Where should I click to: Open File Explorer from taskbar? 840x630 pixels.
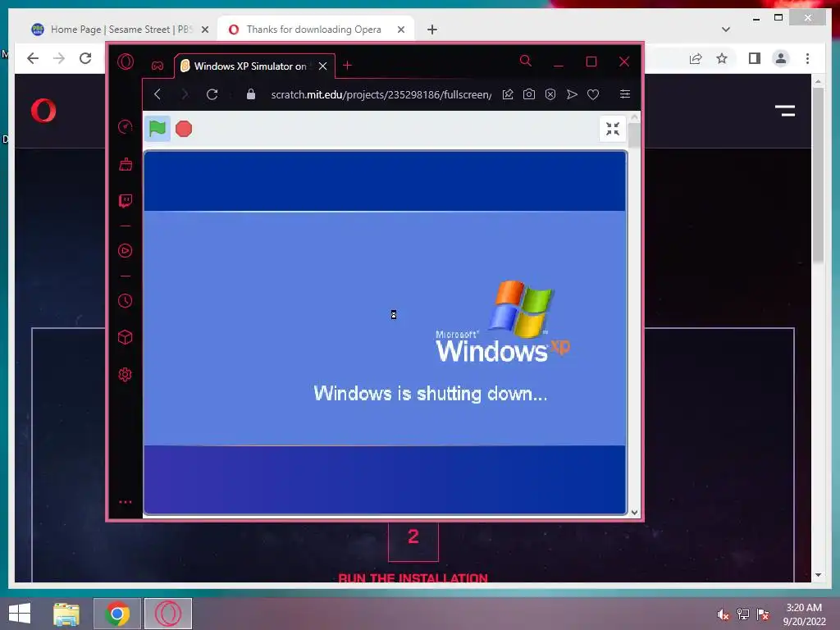(x=66, y=614)
